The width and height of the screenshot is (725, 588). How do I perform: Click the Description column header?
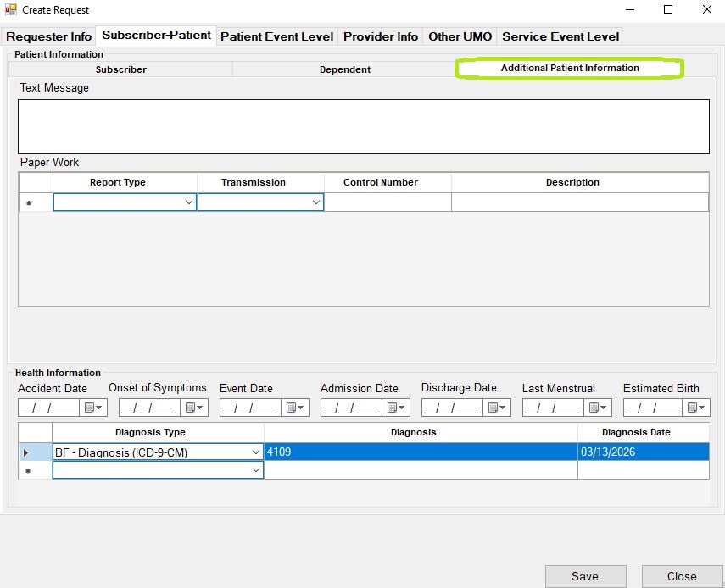pyautogui.click(x=580, y=182)
